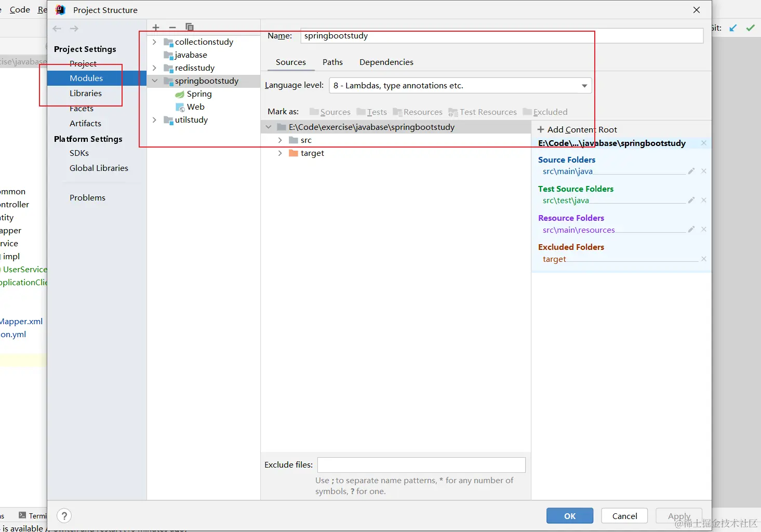Open the Artifacts settings
Screen dimensions: 761x532
[x=85, y=124]
